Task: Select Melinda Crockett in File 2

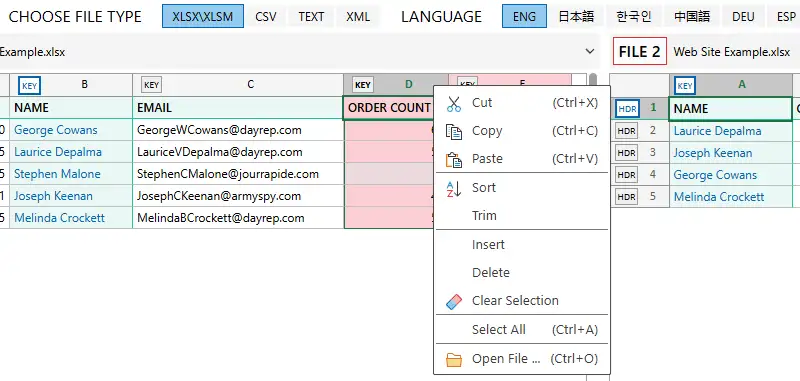Action: tap(731, 197)
